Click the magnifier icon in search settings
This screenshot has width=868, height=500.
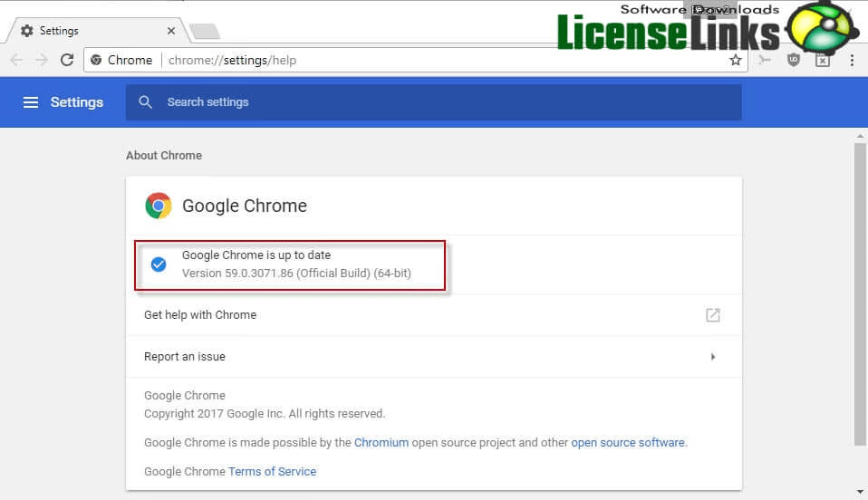point(145,101)
